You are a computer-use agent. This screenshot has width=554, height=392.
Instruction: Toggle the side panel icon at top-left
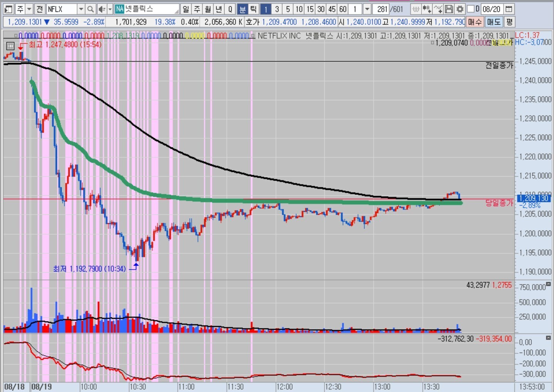8,9
